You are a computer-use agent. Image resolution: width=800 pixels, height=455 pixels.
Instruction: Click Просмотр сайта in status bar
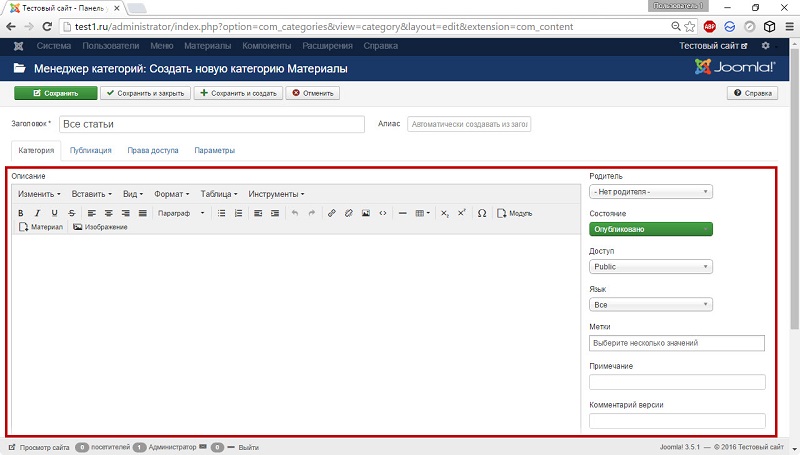tap(39, 447)
